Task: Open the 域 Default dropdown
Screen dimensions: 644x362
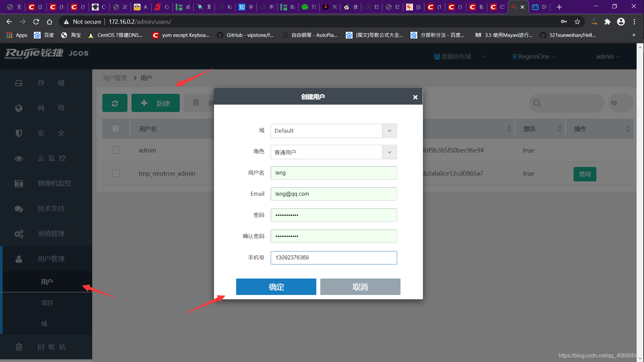Action: click(x=334, y=131)
